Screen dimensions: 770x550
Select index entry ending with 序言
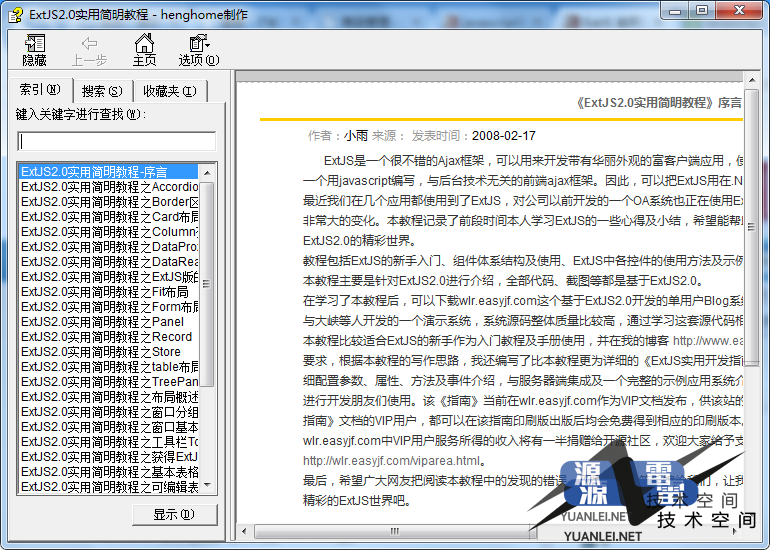pos(109,172)
